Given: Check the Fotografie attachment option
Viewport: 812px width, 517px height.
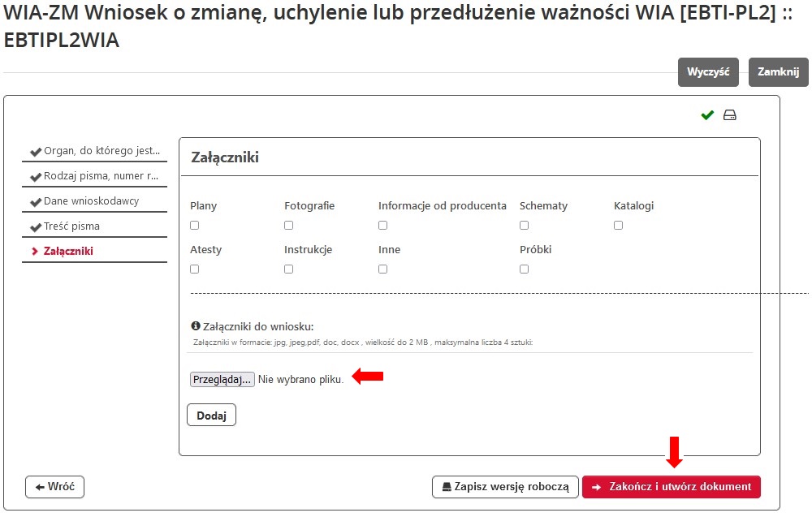Looking at the screenshot, I should coord(287,225).
